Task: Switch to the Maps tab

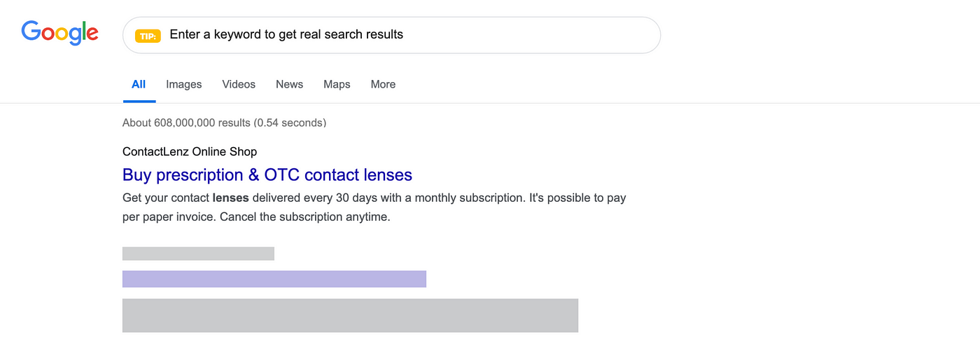Action: 337,84
